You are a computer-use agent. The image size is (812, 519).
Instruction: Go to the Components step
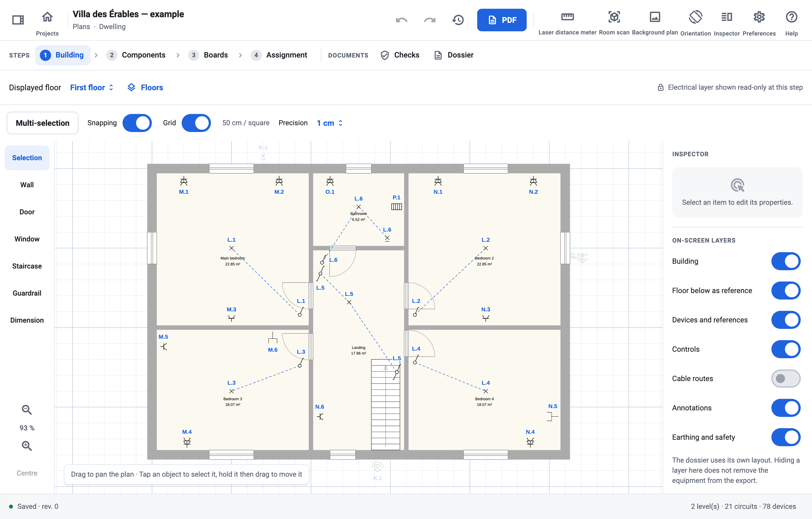136,55
